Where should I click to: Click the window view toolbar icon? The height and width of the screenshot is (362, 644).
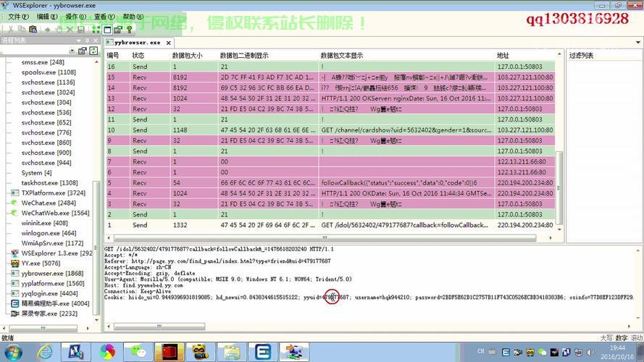pyautogui.click(x=107, y=30)
